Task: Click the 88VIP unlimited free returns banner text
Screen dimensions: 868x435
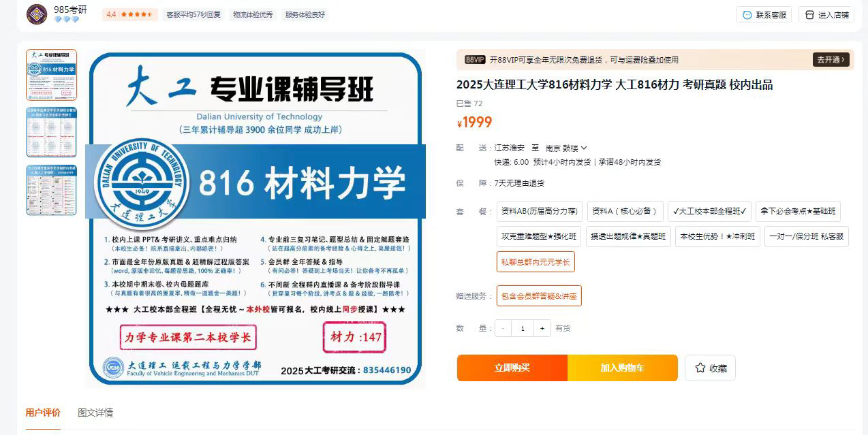Action: click(584, 60)
